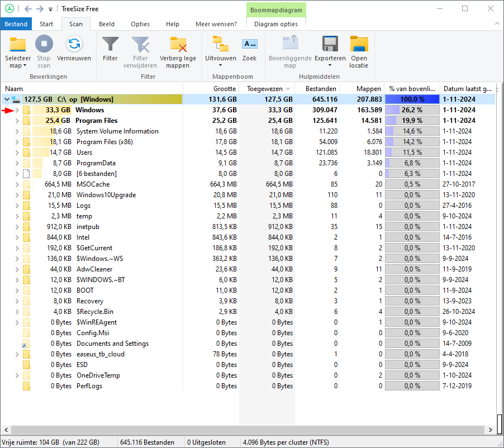The width and height of the screenshot is (504, 448).
Task: Open the Bestand menu tab
Action: pyautogui.click(x=16, y=24)
